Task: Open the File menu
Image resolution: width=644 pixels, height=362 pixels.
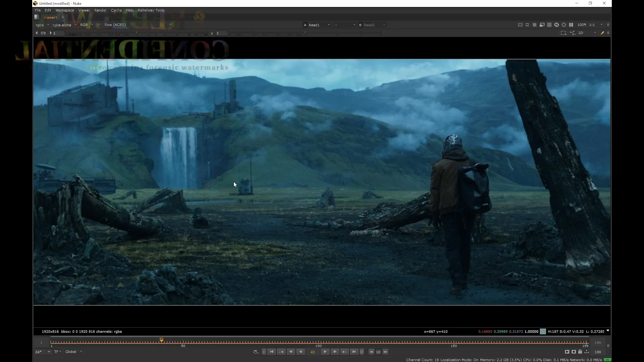Action: coord(38,10)
